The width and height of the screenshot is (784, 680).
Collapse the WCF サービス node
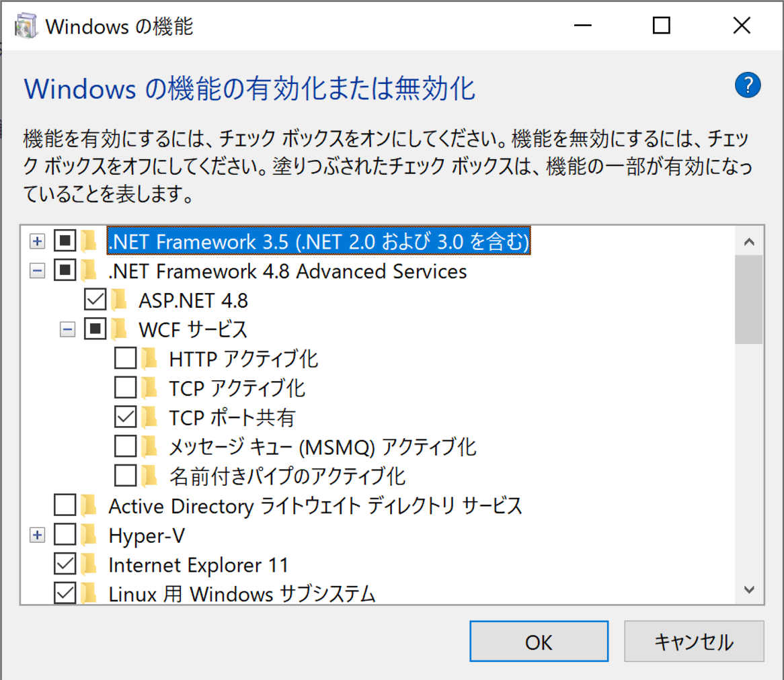tap(67, 330)
